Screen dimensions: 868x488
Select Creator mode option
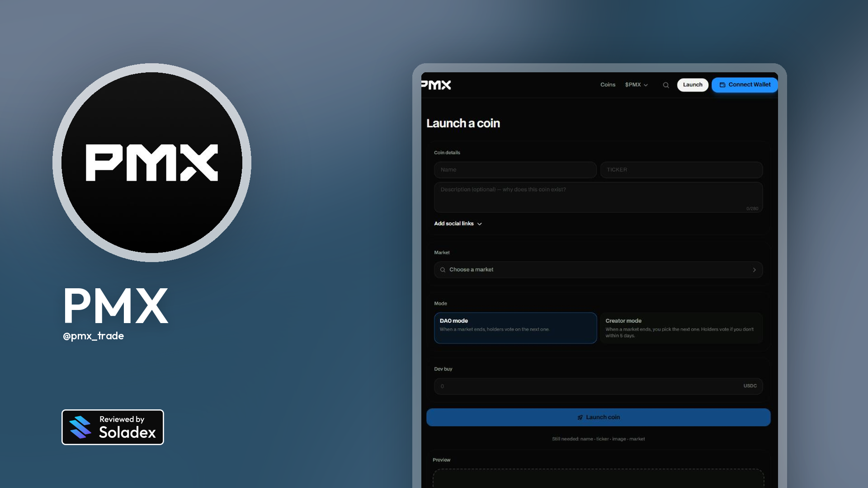coord(681,328)
